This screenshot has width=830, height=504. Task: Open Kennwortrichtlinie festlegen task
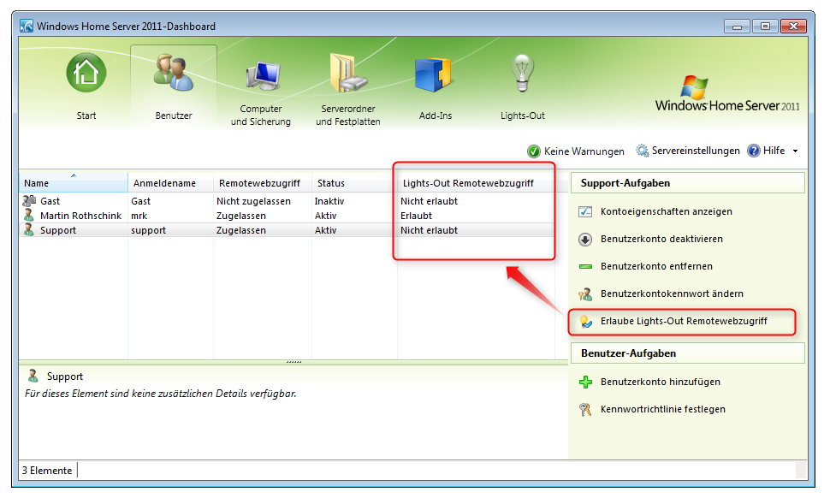click(663, 409)
